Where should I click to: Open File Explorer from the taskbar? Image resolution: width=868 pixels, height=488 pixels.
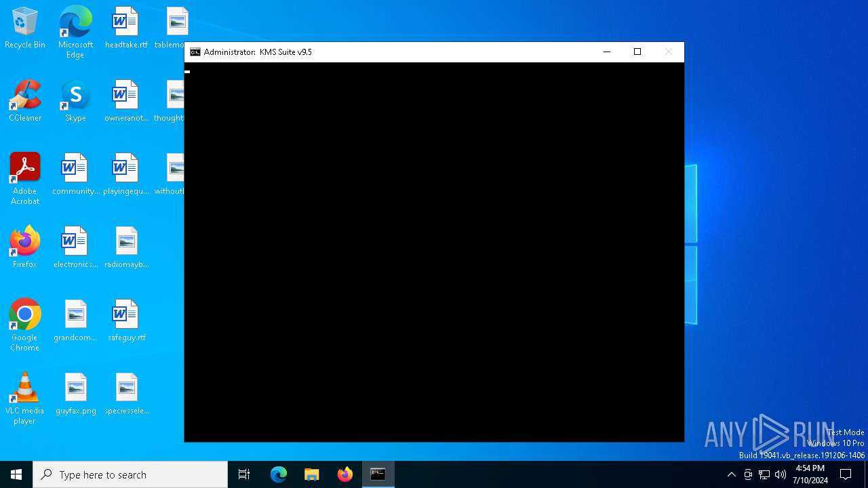click(311, 474)
